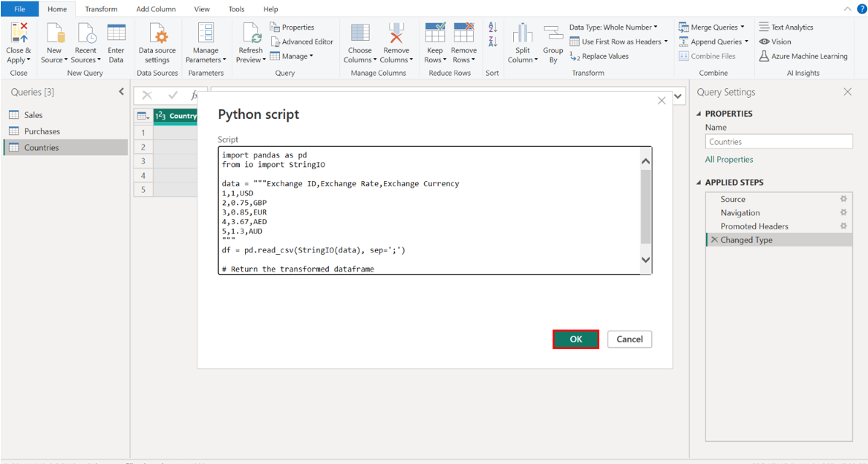Cancel the Python script dialog

pyautogui.click(x=629, y=339)
